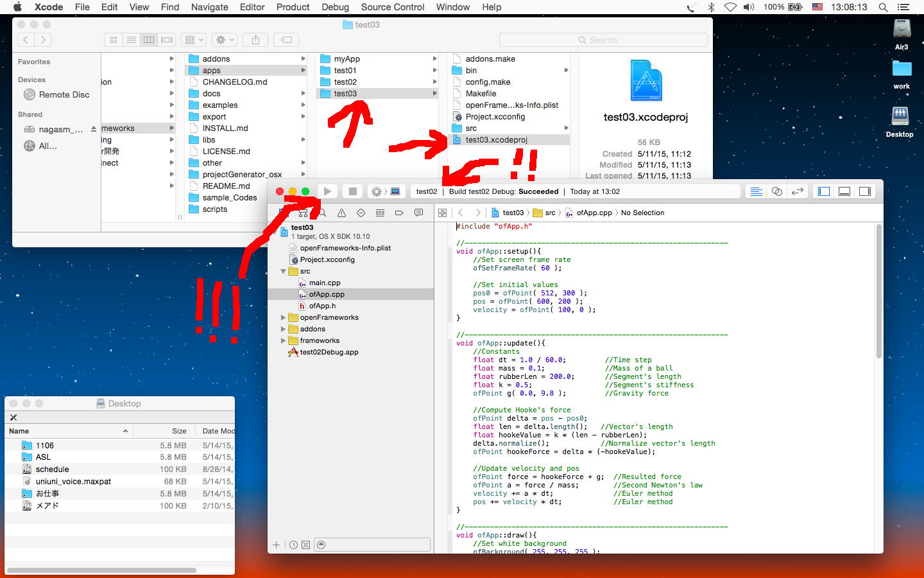Open the Source Control menu
The width and height of the screenshot is (924, 578).
tap(393, 7)
